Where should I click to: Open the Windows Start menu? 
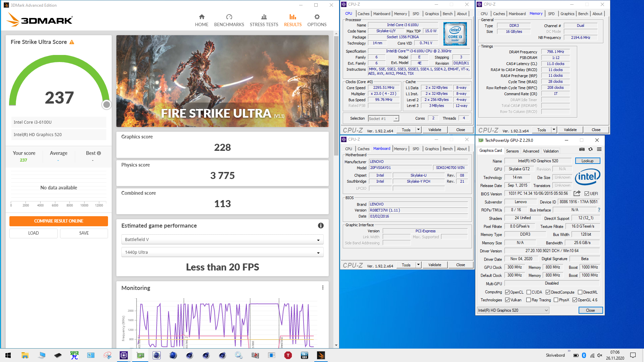(x=8, y=355)
